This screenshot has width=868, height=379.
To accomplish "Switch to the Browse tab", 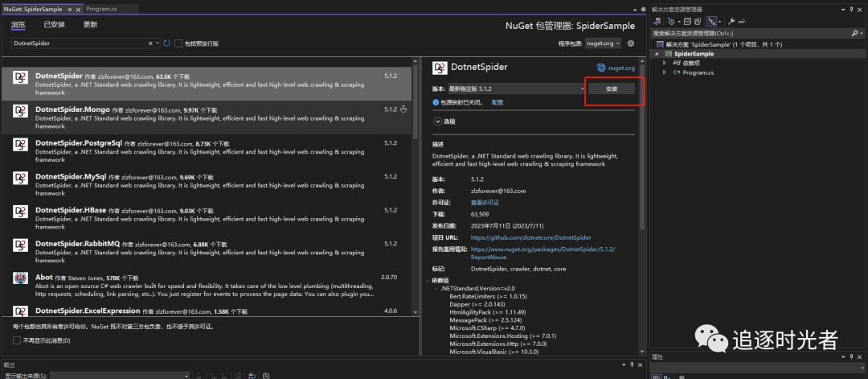I will pos(18,25).
